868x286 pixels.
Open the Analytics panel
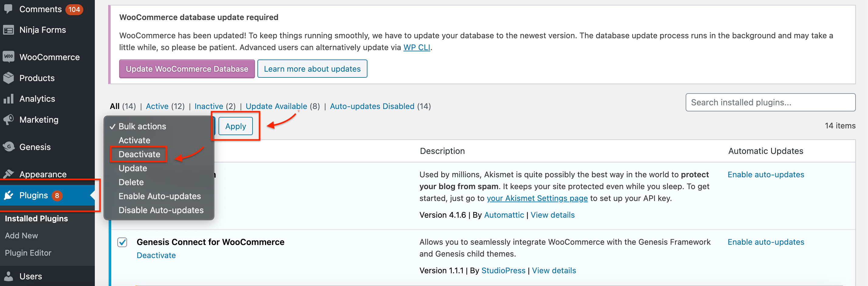pyautogui.click(x=37, y=99)
